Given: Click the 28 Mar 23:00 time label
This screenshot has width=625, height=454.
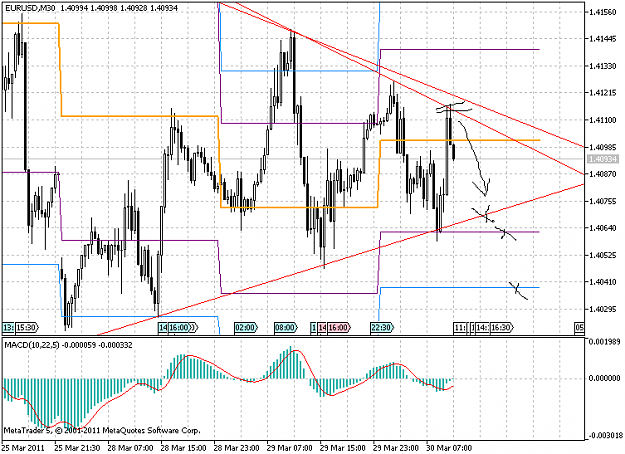Looking at the screenshot, I should (x=237, y=448).
